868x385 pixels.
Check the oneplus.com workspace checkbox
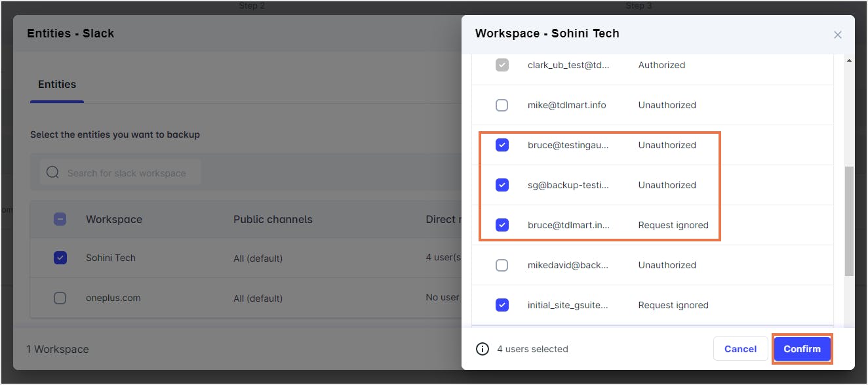click(x=60, y=298)
